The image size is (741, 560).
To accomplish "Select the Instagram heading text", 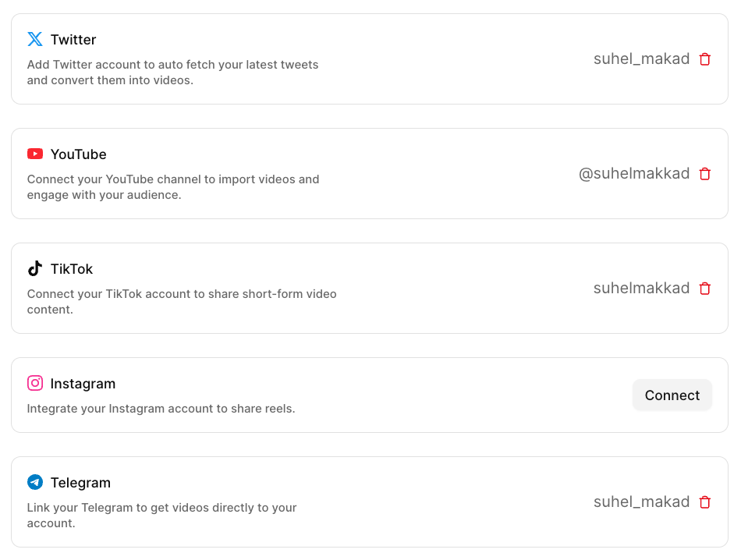I will 83,384.
